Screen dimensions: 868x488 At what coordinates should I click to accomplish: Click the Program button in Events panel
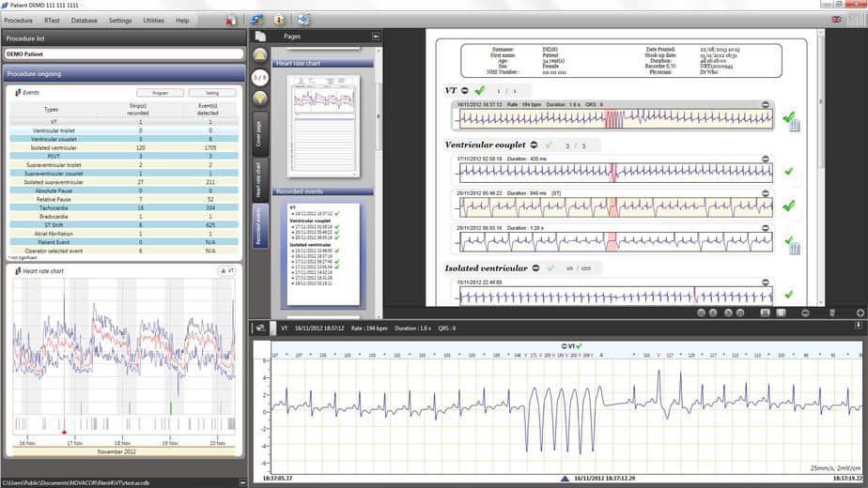coord(160,93)
